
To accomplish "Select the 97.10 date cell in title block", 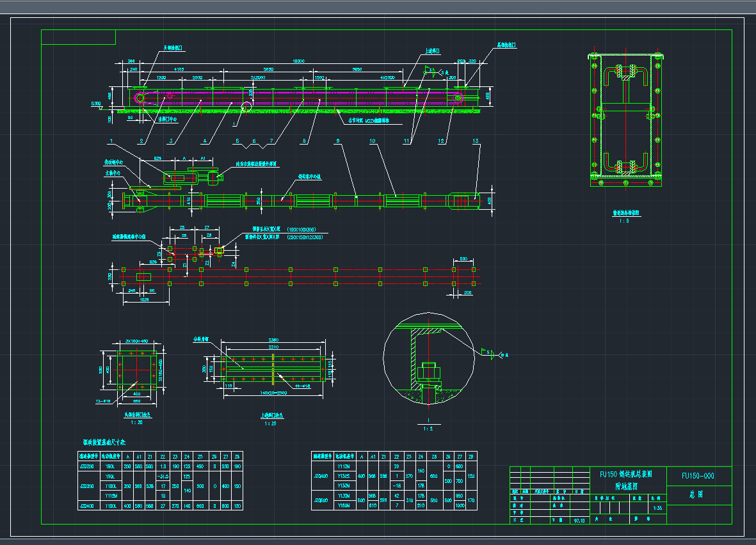I will 579,521.
